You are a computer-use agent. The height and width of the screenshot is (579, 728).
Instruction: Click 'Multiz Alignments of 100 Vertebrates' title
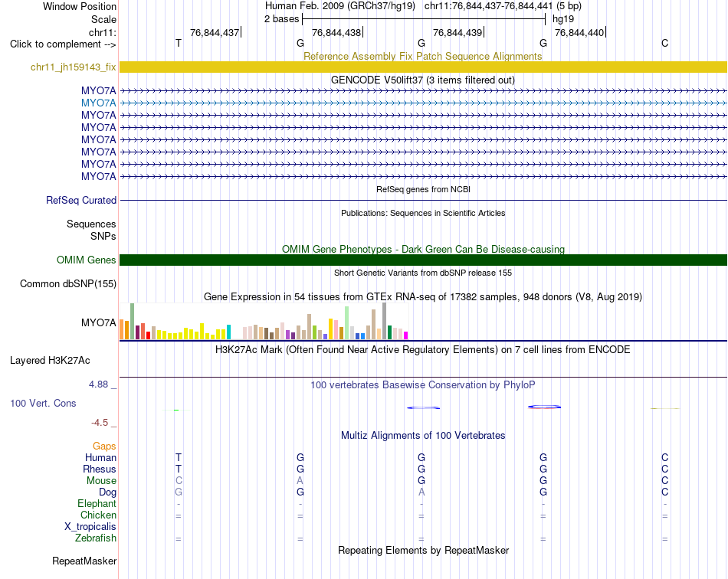[x=423, y=435]
